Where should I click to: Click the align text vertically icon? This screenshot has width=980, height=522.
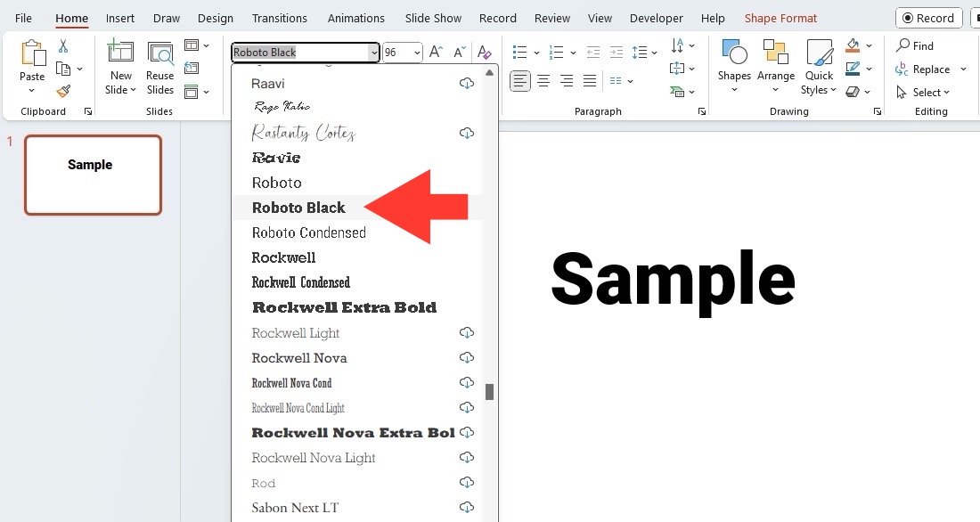click(677, 68)
